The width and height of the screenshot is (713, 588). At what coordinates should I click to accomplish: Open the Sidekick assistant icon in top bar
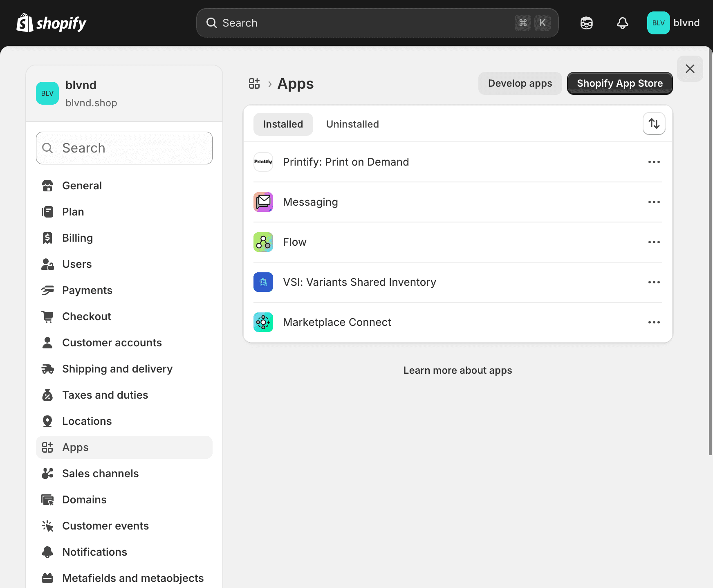click(587, 23)
